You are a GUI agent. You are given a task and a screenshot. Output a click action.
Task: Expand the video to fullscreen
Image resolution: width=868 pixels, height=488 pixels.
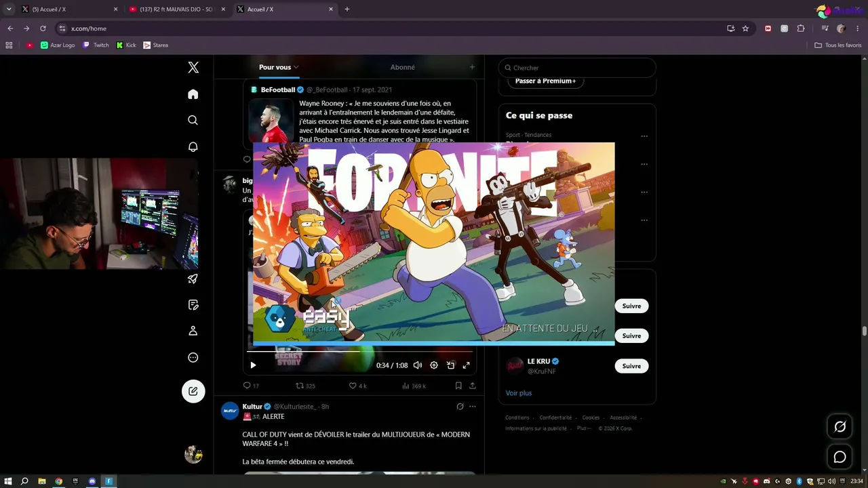466,365
